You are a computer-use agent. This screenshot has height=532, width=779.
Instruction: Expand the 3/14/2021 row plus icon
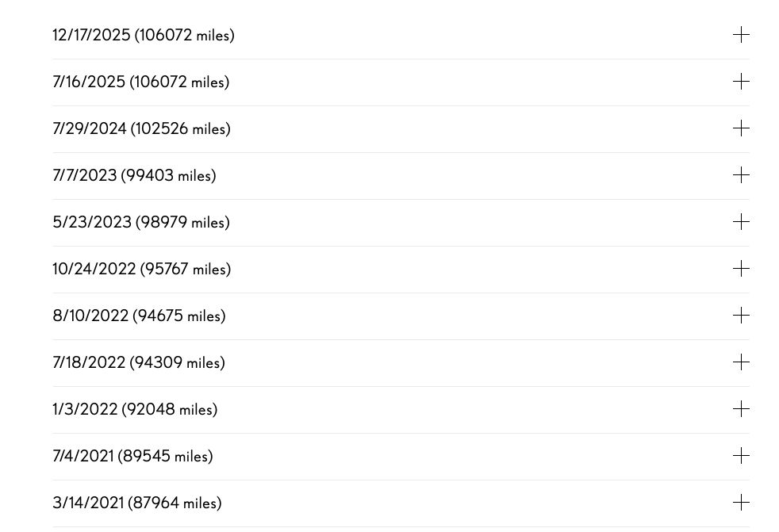741,503
